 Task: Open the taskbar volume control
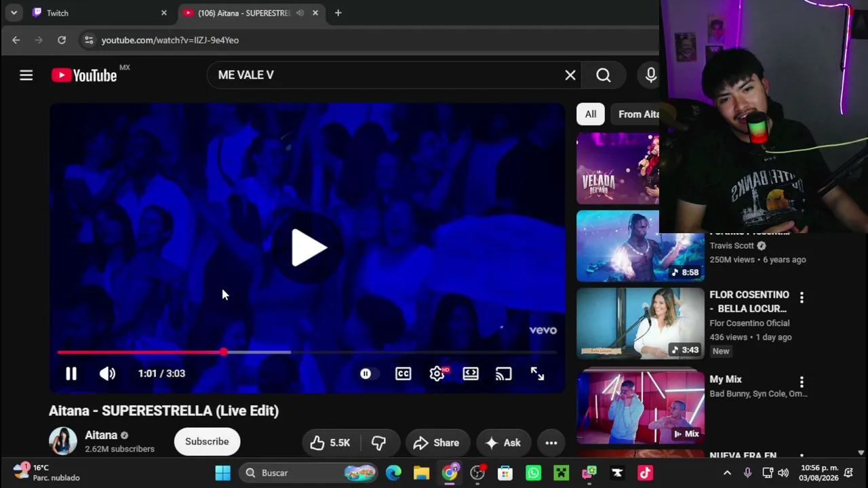[x=784, y=473]
